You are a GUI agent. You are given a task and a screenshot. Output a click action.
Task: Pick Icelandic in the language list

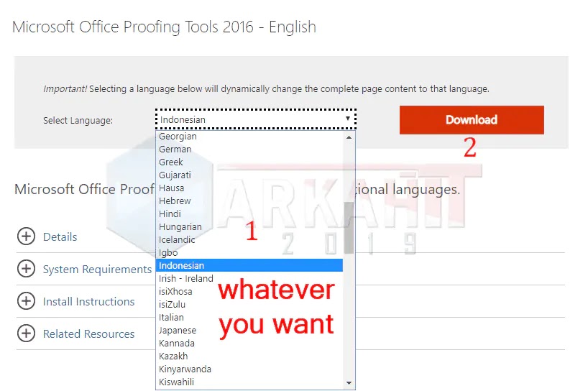(x=249, y=240)
